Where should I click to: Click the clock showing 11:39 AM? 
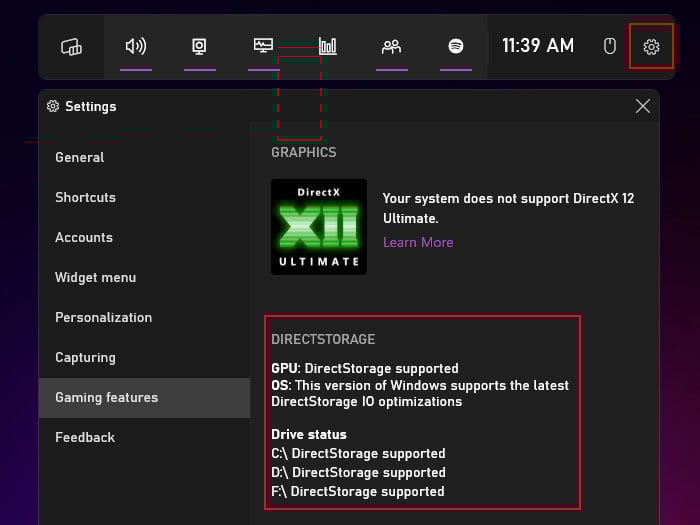538,46
